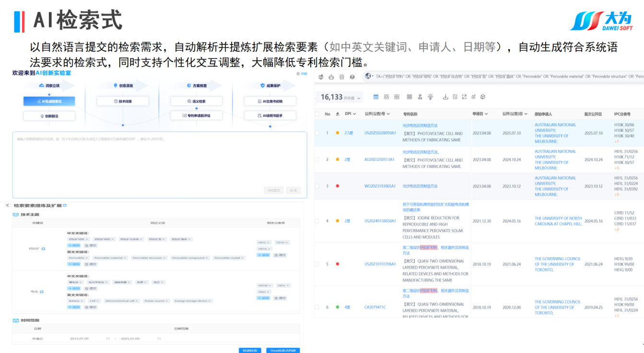Expand the 16,133 件申请 dropdown
This screenshot has width=644, height=353.
click(358, 98)
